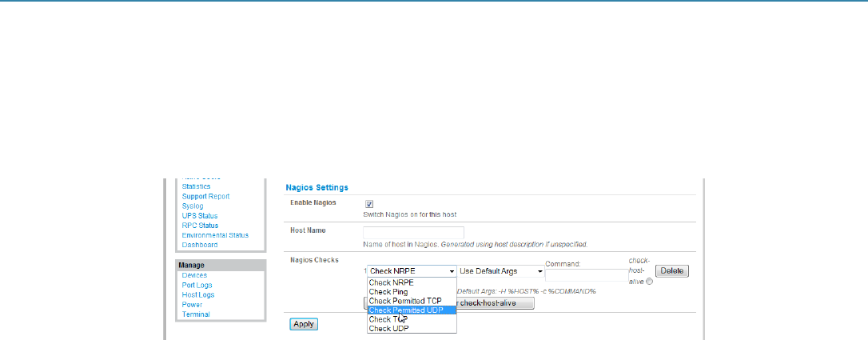Open the Support Report link
Image resolution: width=868 pixels, height=340 pixels.
click(x=205, y=197)
